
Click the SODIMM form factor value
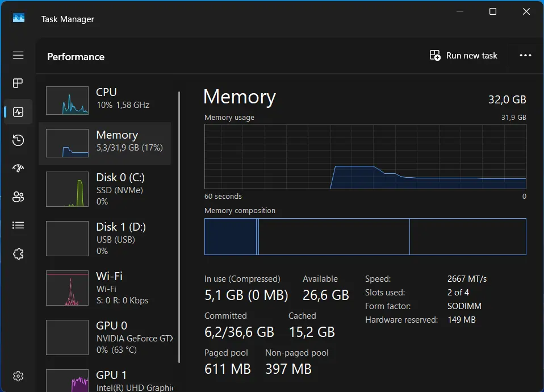(464, 306)
